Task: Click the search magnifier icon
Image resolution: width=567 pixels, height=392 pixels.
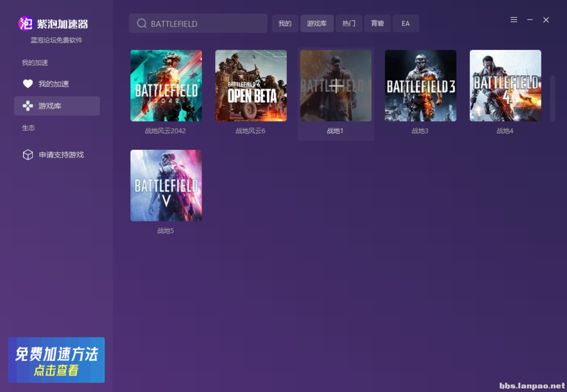Action: coord(142,24)
